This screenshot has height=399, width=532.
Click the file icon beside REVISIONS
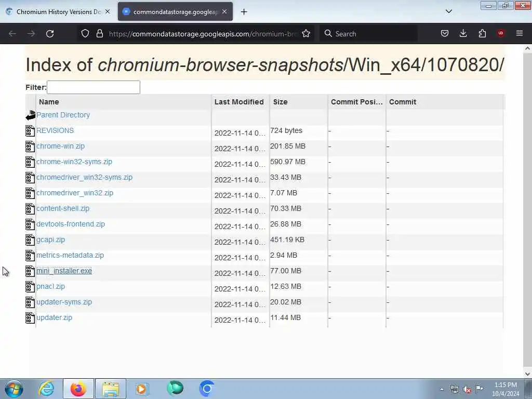pos(30,131)
